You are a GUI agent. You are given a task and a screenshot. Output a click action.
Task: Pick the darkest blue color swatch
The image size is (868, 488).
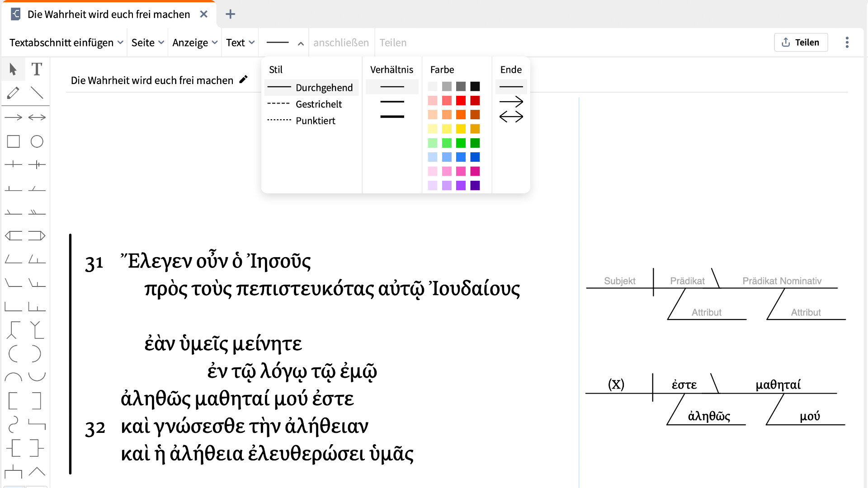[x=475, y=157]
